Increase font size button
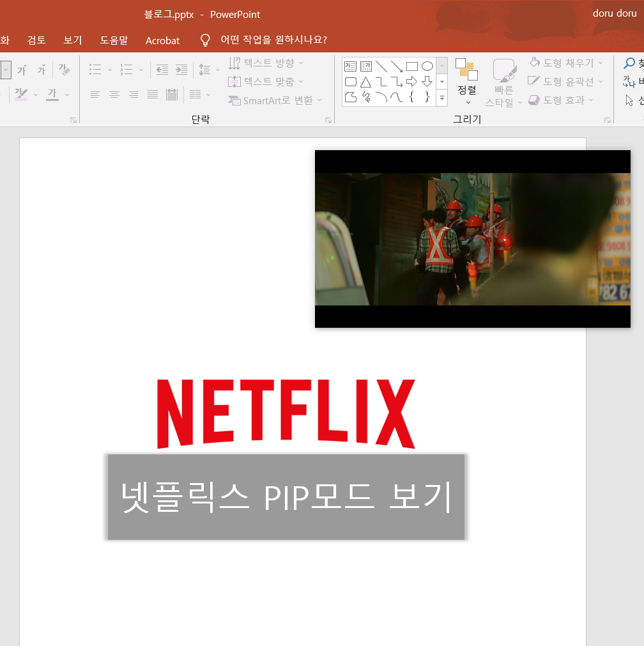Screen dimensions: 644x646 (22, 70)
